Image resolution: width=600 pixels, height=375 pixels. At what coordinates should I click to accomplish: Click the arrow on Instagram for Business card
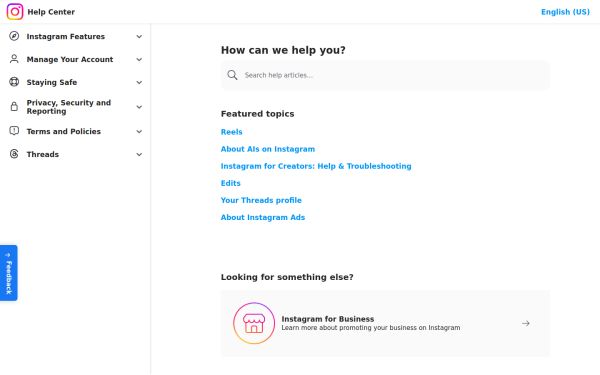click(x=526, y=323)
